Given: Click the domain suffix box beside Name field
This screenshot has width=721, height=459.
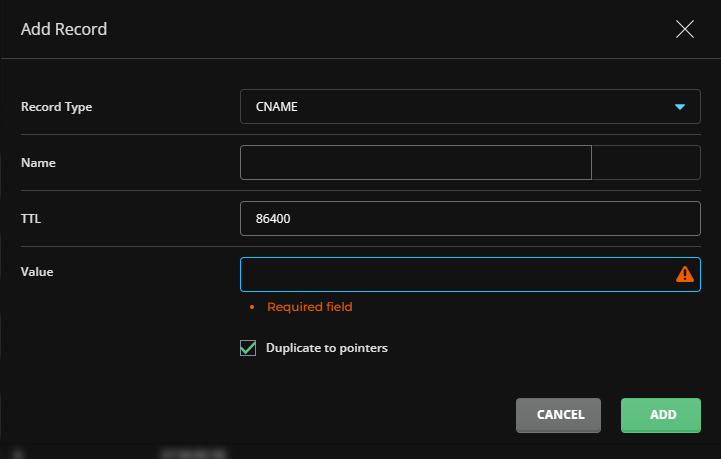Looking at the screenshot, I should (x=646, y=162).
